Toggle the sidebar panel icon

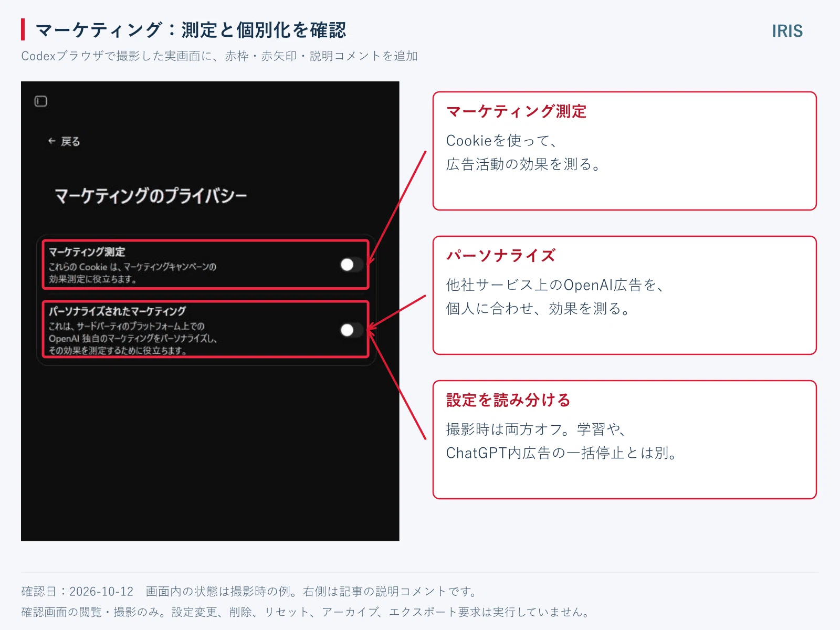click(x=41, y=101)
